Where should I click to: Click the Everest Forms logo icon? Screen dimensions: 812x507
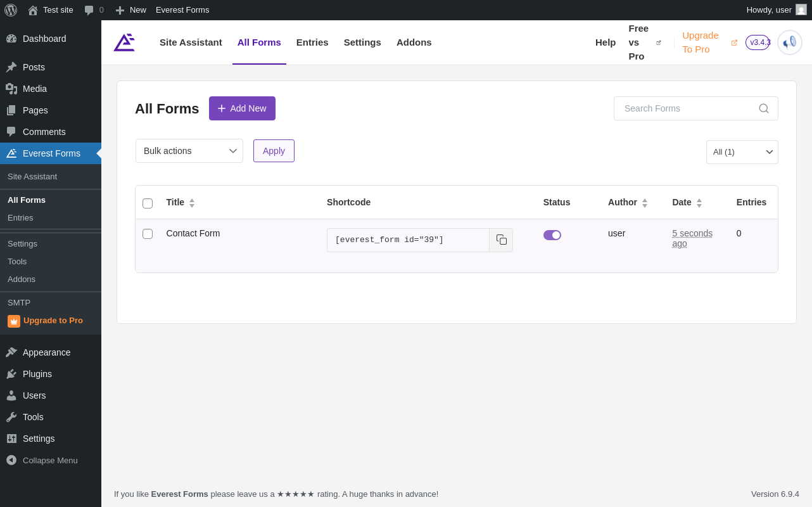124,42
